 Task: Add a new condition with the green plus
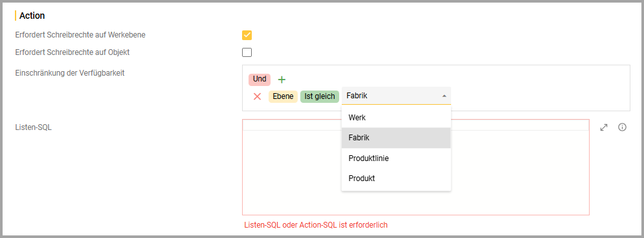(x=282, y=80)
